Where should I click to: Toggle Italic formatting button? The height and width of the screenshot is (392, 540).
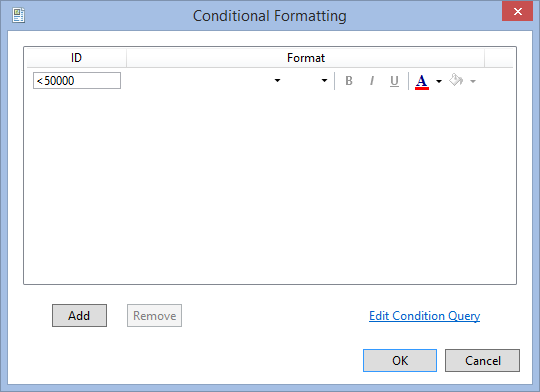point(372,81)
